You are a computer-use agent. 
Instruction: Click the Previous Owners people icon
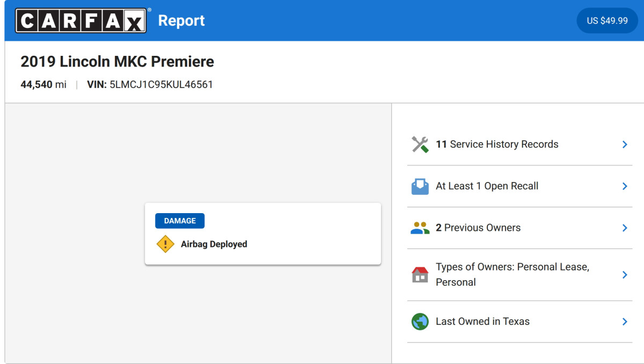pos(420,228)
